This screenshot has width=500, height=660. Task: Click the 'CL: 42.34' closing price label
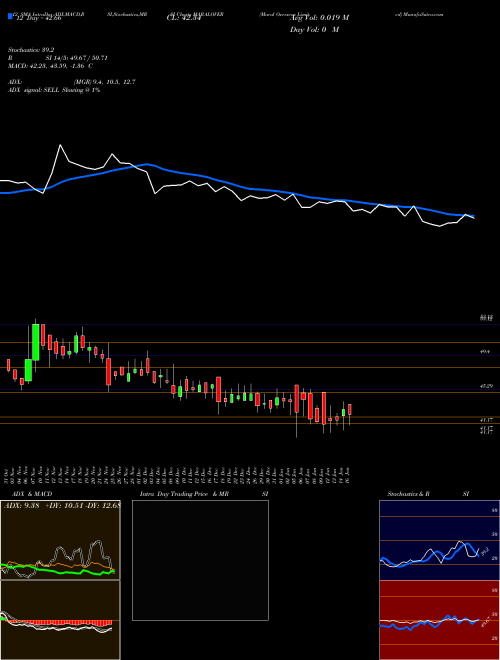pyautogui.click(x=183, y=18)
